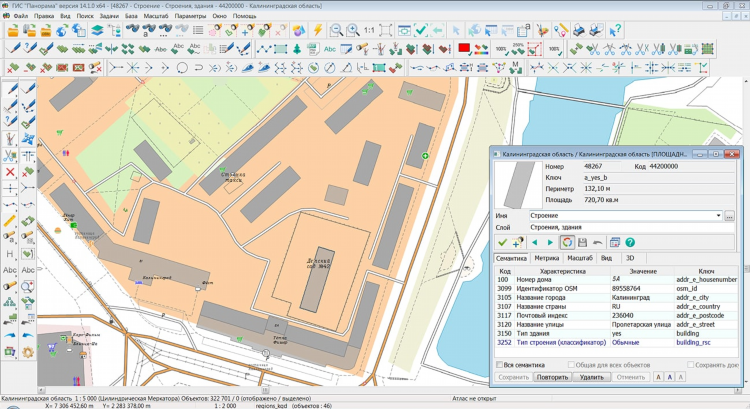
Task: Click the 'Почтовый индекс' row
Action: pos(617,315)
